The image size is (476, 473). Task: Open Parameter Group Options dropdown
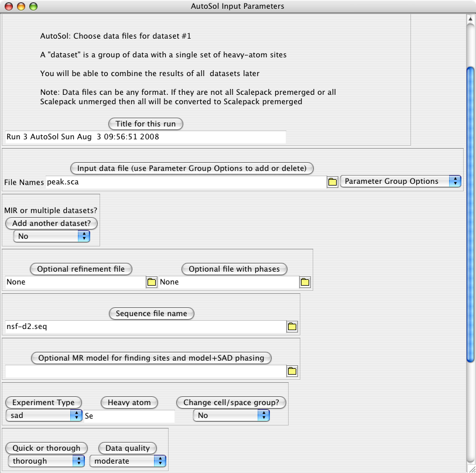click(x=400, y=181)
